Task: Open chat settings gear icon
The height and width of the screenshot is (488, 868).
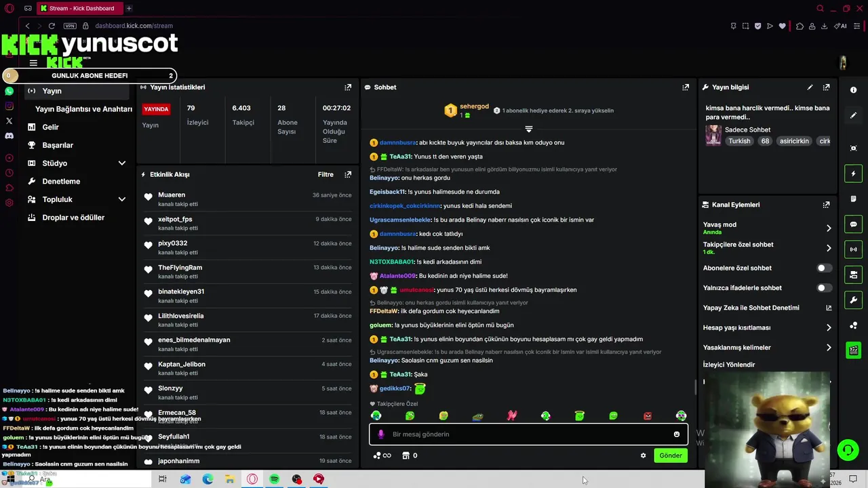Action: pos(643,455)
